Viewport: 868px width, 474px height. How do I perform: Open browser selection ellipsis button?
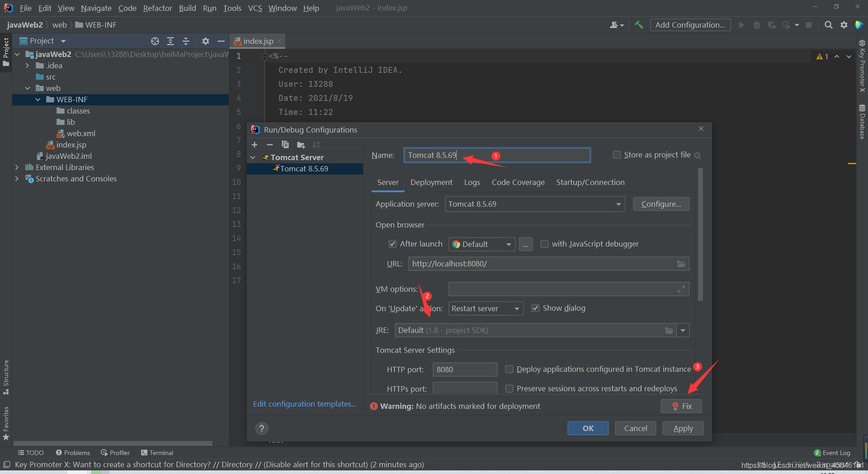click(x=525, y=244)
